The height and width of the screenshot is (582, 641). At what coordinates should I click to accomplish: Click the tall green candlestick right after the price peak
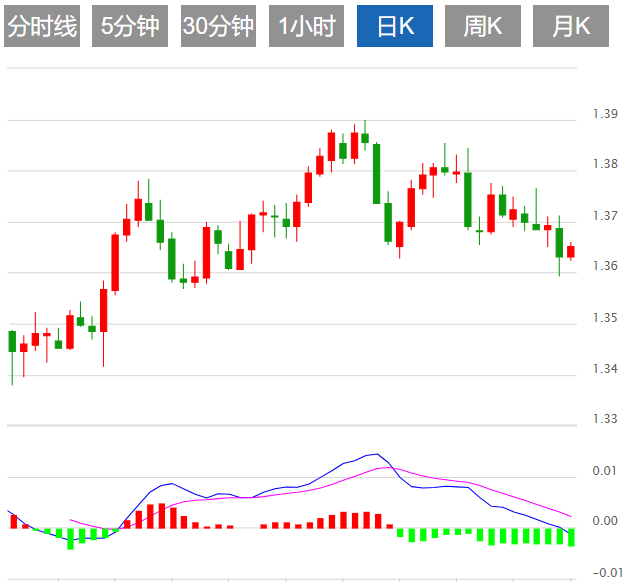(376, 173)
